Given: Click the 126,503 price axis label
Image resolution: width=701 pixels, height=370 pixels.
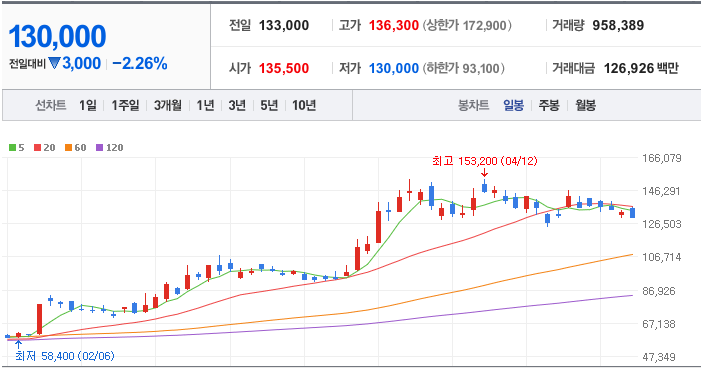Looking at the screenshot, I should pos(662,224).
